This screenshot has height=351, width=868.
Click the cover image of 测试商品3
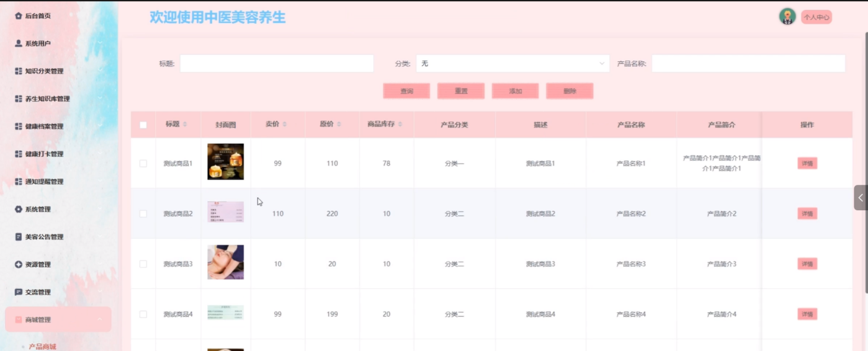225,262
